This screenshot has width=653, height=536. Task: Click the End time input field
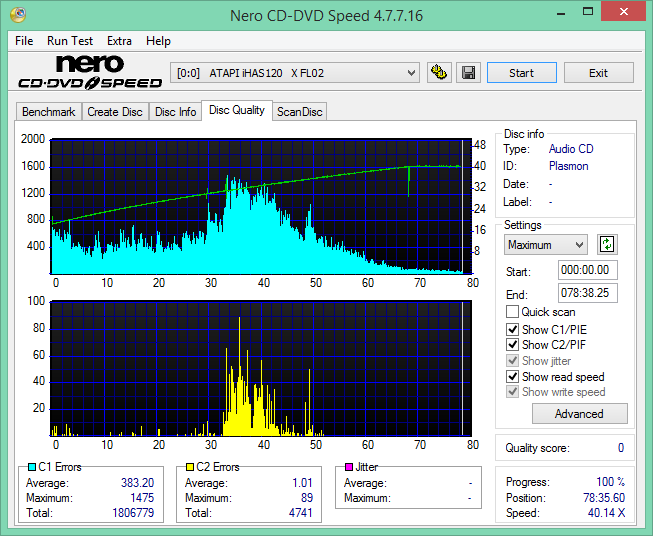(x=587, y=293)
